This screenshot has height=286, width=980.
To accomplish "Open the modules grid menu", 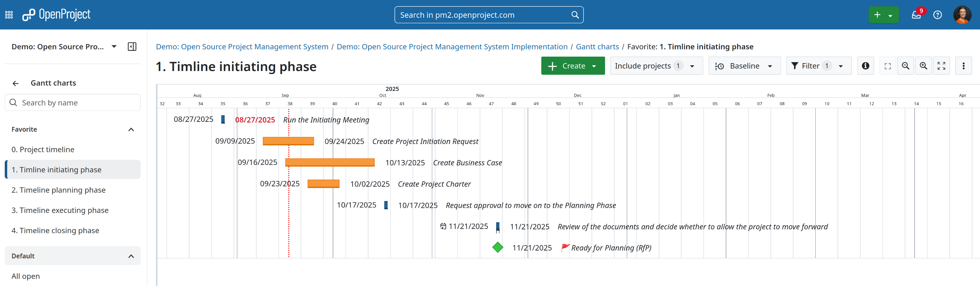I will [9, 15].
